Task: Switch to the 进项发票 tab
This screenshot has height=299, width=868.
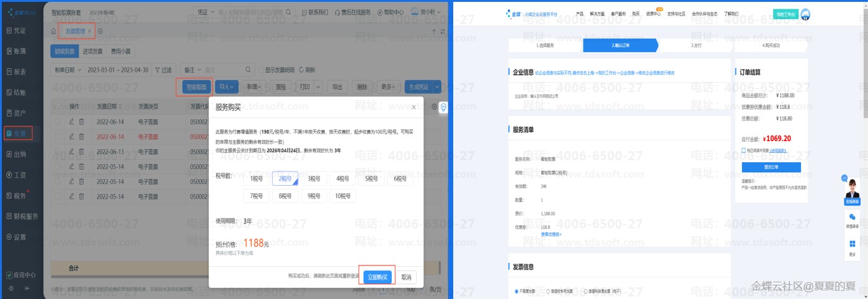Action: (91, 52)
